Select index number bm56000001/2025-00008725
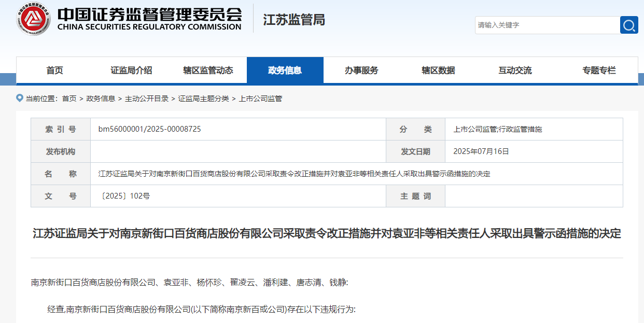644x323 pixels. tap(150, 129)
